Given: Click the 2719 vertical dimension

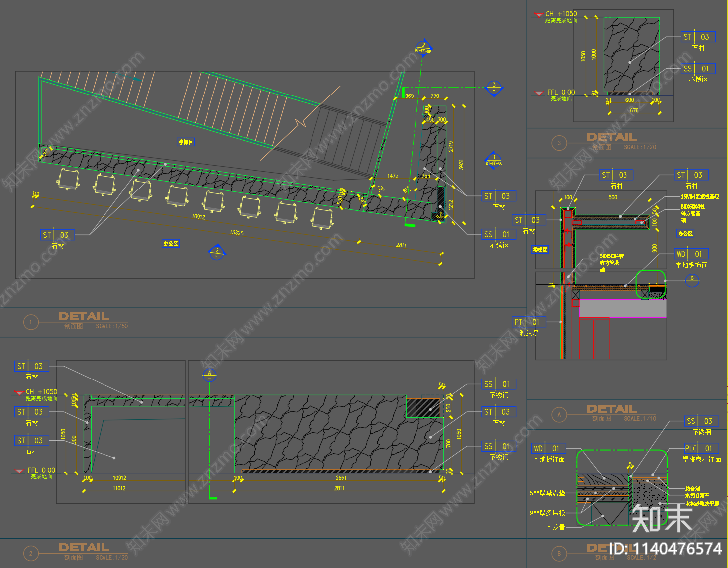Looking at the screenshot, I should pyautogui.click(x=451, y=146).
